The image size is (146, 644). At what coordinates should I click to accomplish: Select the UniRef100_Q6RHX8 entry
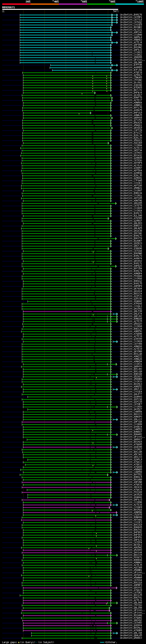click(x=131, y=118)
